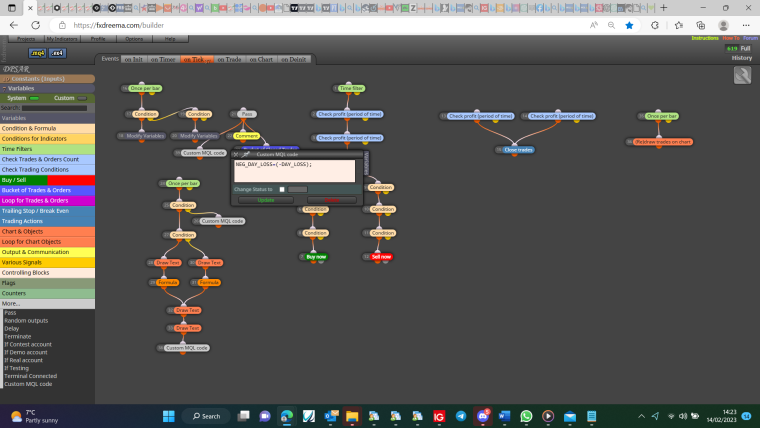Click the green Update button
The image size is (760, 428).
(266, 200)
